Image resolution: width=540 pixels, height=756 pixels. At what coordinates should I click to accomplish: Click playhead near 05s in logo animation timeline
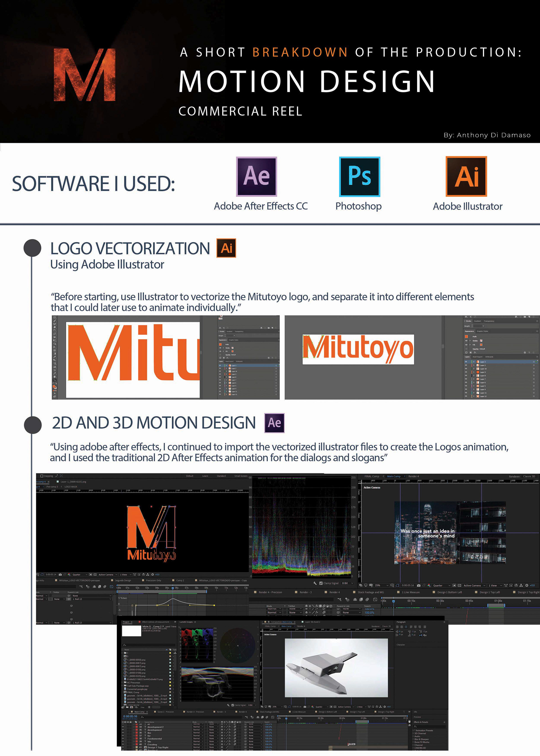(x=173, y=588)
